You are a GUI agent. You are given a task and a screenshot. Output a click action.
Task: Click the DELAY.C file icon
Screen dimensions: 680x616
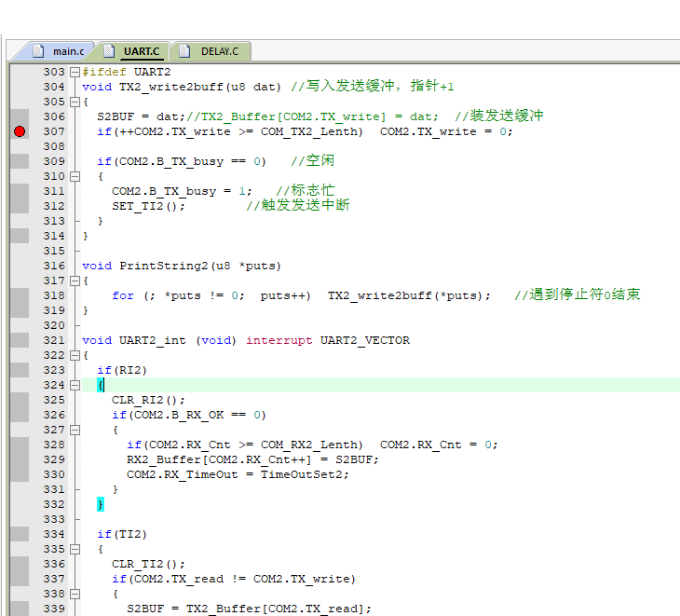pos(184,51)
